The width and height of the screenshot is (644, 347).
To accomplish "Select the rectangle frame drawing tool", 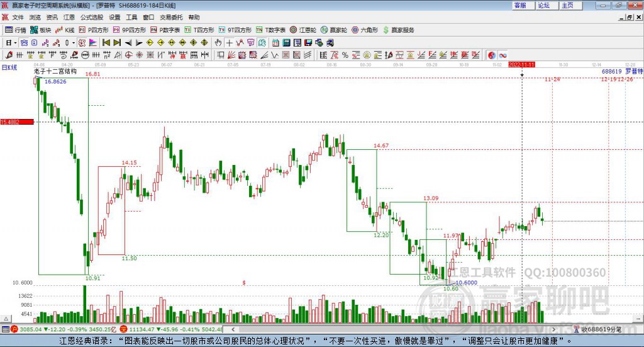I will [221, 55].
